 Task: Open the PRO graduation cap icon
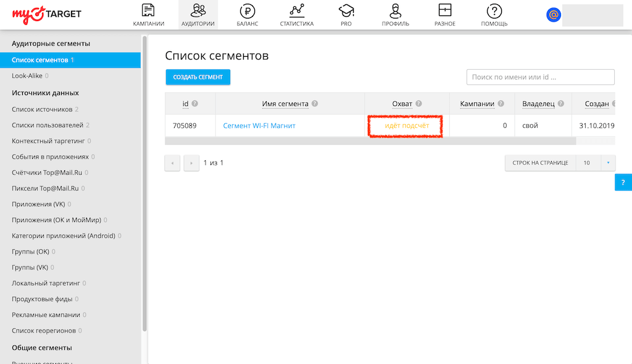tap(346, 10)
